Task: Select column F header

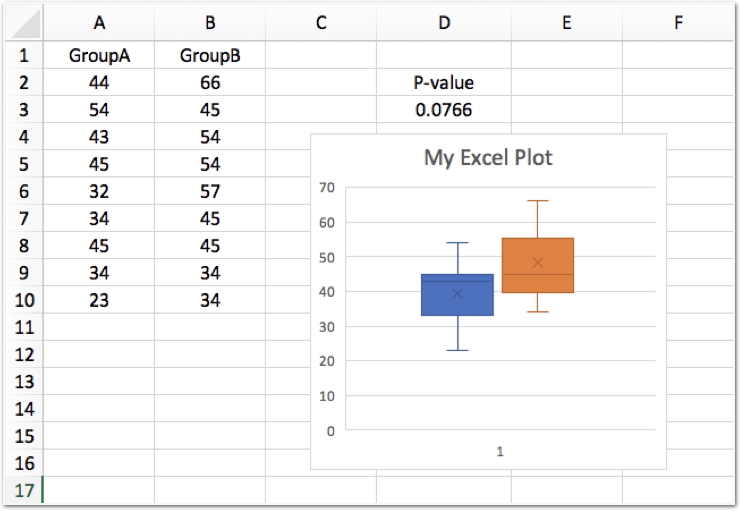Action: point(678,23)
